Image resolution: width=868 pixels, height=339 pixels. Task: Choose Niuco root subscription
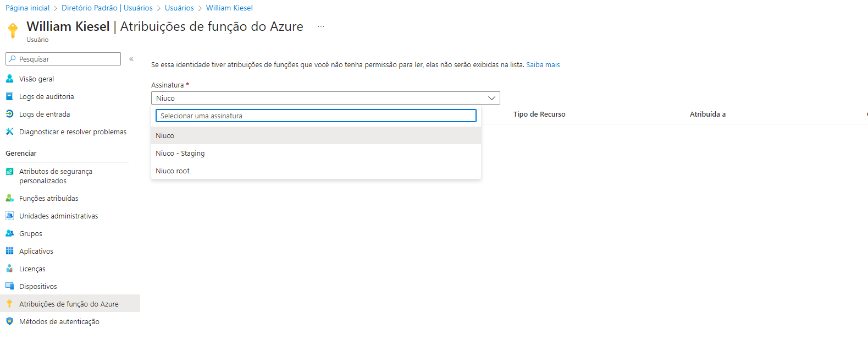pyautogui.click(x=316, y=171)
